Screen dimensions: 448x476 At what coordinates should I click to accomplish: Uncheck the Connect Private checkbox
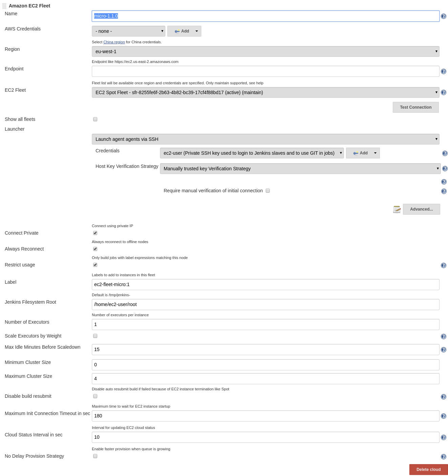[x=95, y=233]
